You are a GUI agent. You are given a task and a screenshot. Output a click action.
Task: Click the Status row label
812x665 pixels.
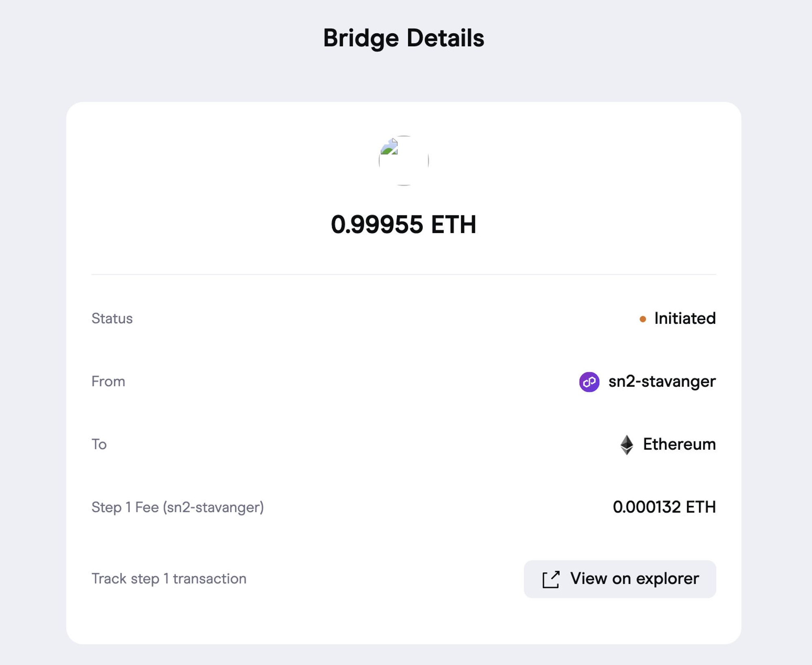tap(112, 318)
